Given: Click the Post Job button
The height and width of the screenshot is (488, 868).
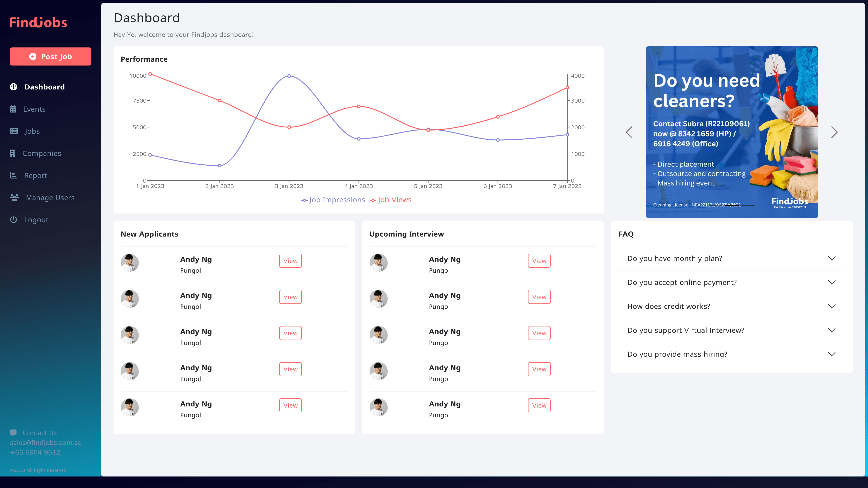Looking at the screenshot, I should tap(51, 56).
